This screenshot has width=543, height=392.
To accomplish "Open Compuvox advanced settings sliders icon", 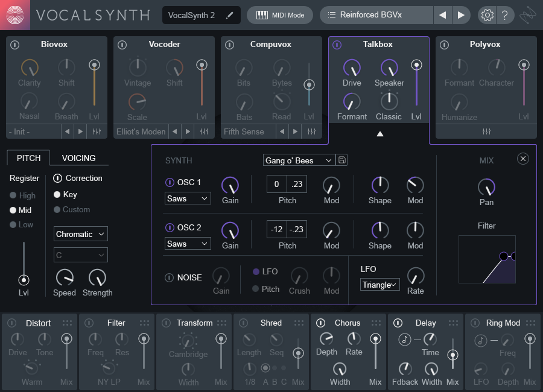I will click(x=312, y=131).
